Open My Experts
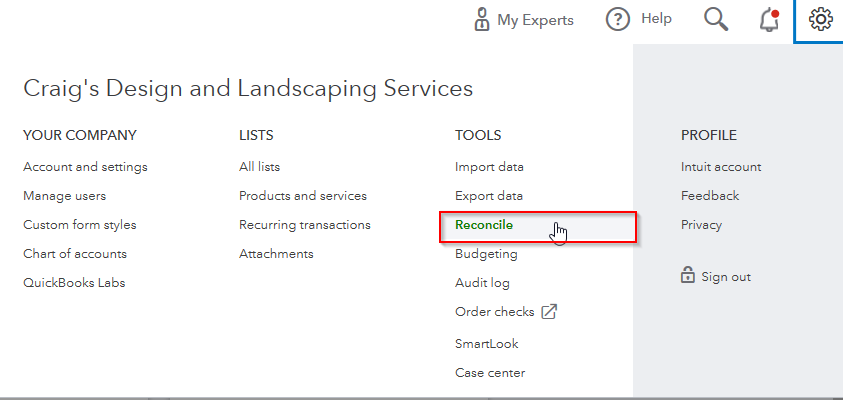Image resolution: width=843 pixels, height=400 pixels. (535, 20)
